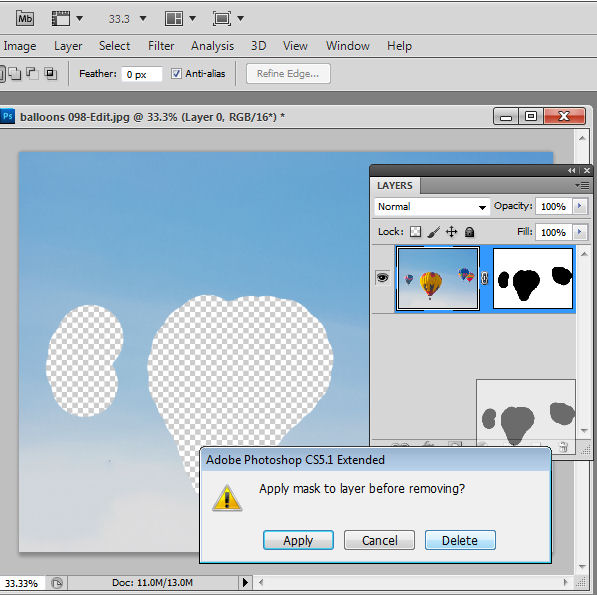
Task: Toggle the Anti-alias checkbox
Action: tap(176, 73)
